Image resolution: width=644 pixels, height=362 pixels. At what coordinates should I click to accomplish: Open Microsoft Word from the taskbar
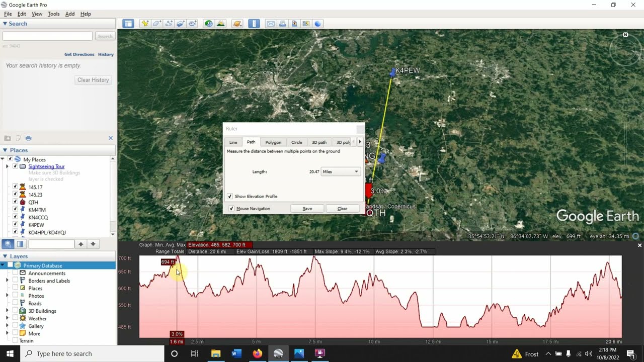tap(236, 353)
